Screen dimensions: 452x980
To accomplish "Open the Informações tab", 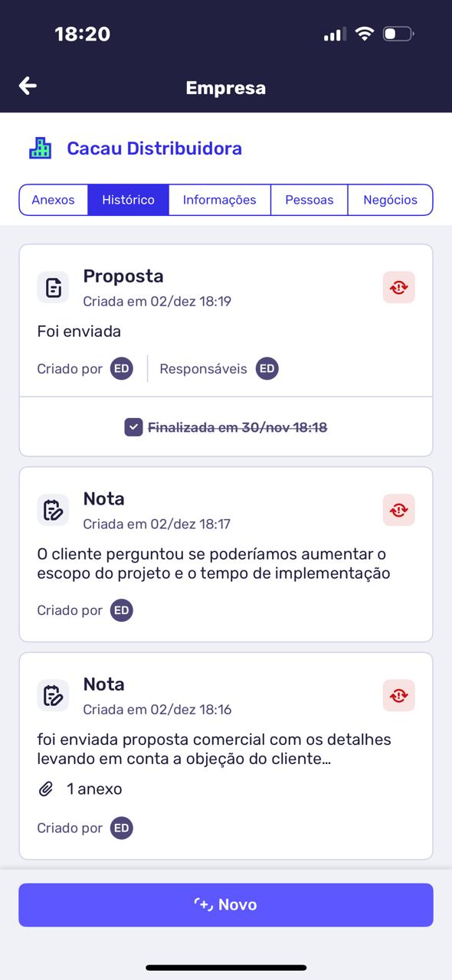I will tap(219, 199).
